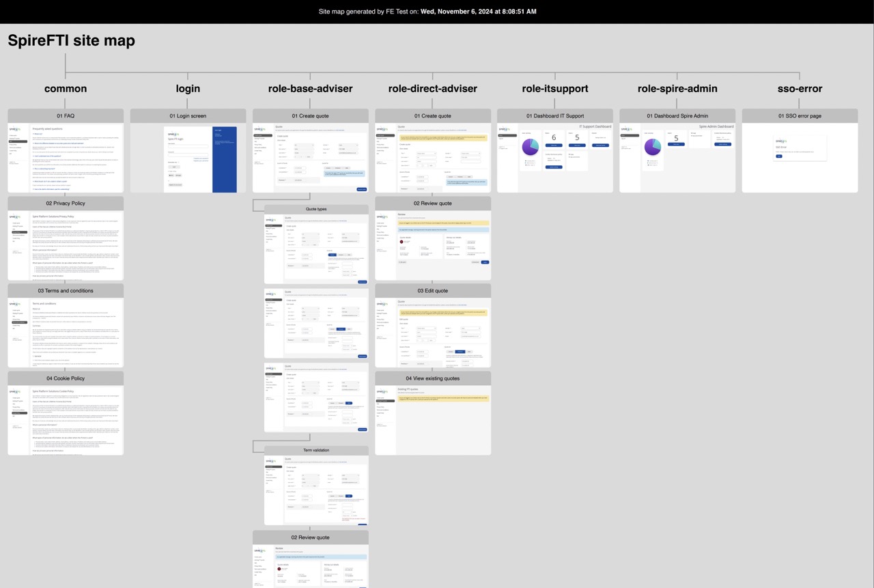This screenshot has height=588, width=874.
Task: Open the 'Quote types' card header
Action: (316, 209)
